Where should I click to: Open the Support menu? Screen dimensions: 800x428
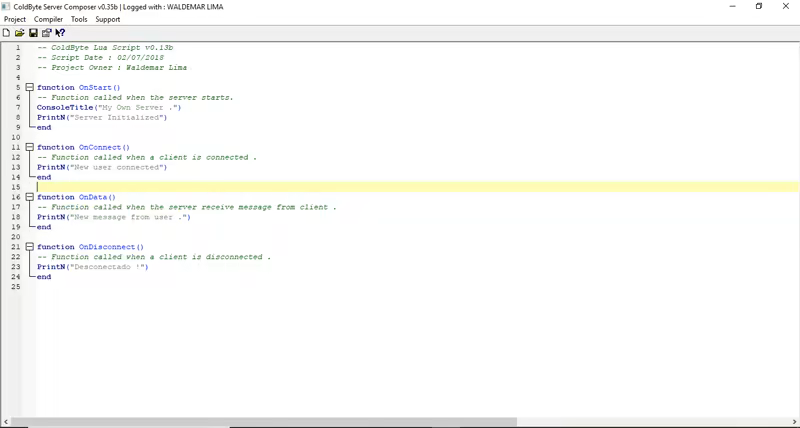coord(107,19)
